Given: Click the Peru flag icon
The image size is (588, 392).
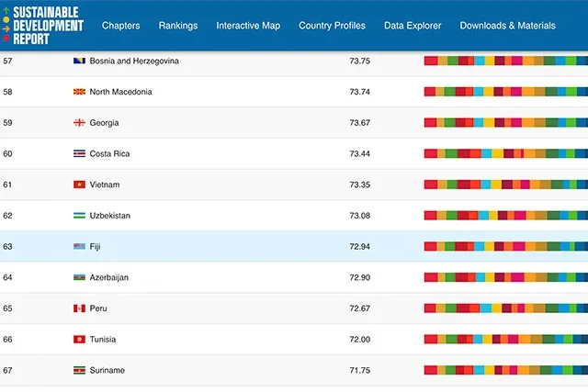Looking at the screenshot, I should click(x=79, y=308).
